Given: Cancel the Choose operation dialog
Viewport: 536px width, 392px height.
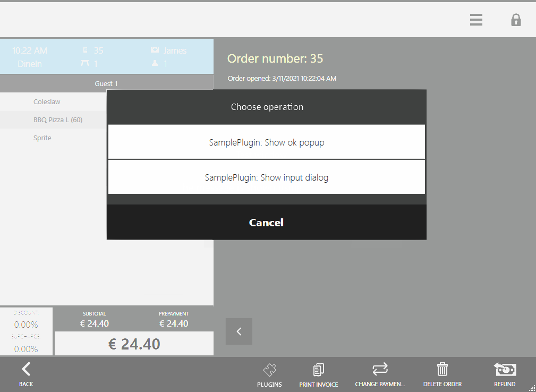Looking at the screenshot, I should (x=267, y=223).
